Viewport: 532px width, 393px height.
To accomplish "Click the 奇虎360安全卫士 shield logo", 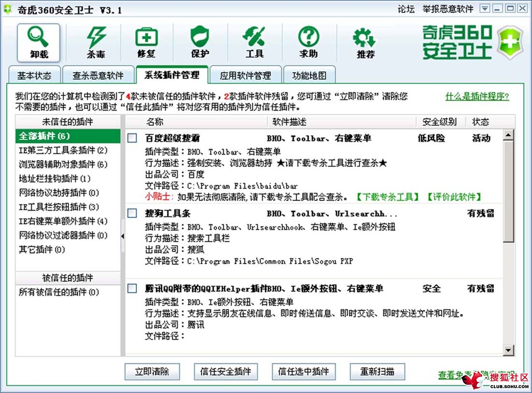I will pos(509,43).
